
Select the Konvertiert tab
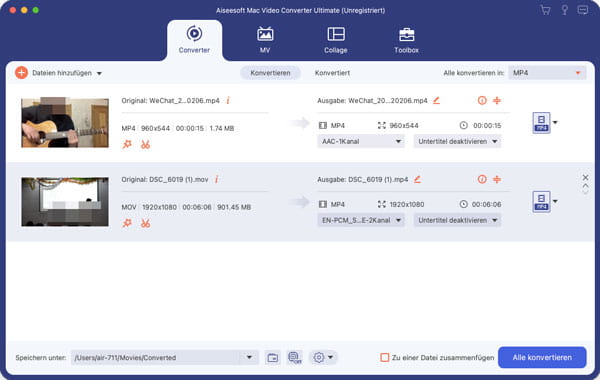(332, 73)
